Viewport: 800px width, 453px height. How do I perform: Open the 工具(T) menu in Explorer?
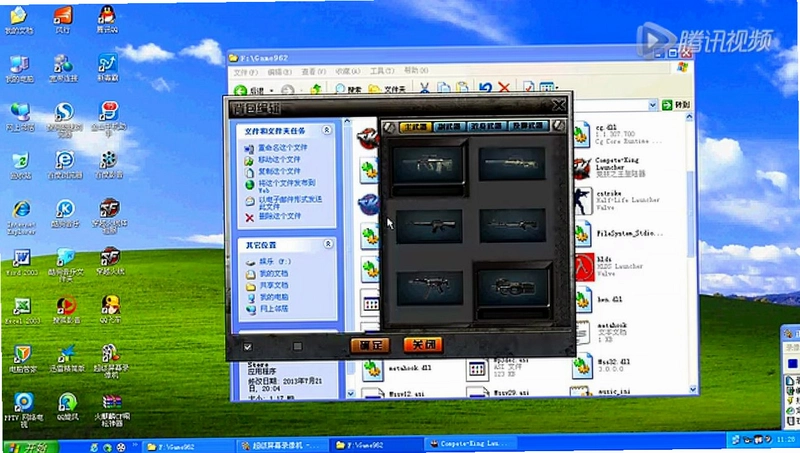382,71
